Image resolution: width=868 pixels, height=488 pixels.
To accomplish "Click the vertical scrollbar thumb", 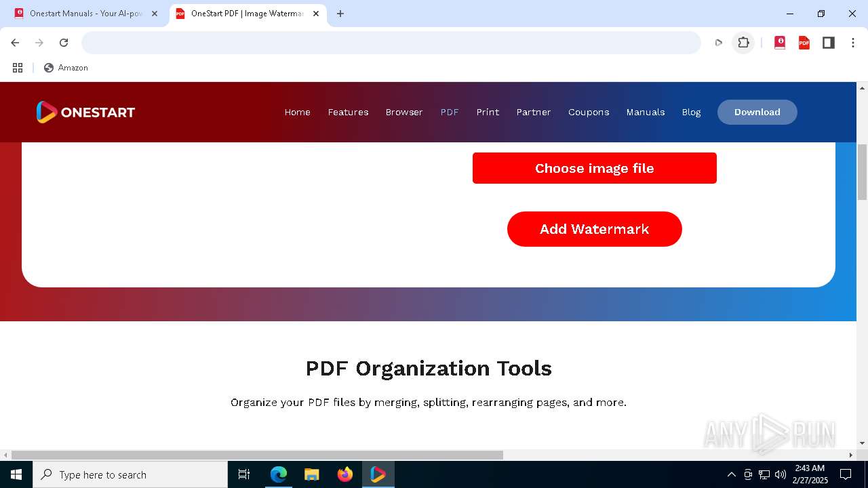I will click(863, 172).
